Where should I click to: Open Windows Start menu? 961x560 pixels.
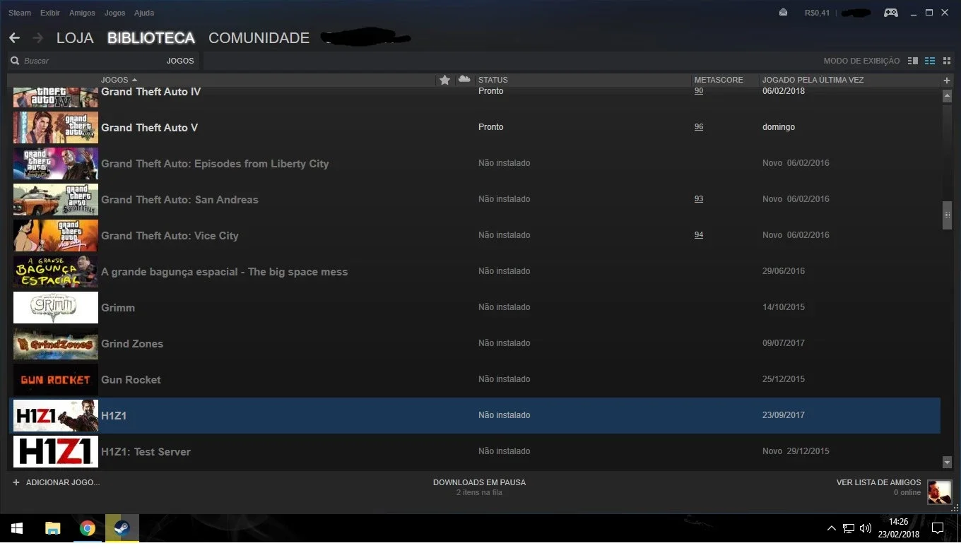coord(17,528)
